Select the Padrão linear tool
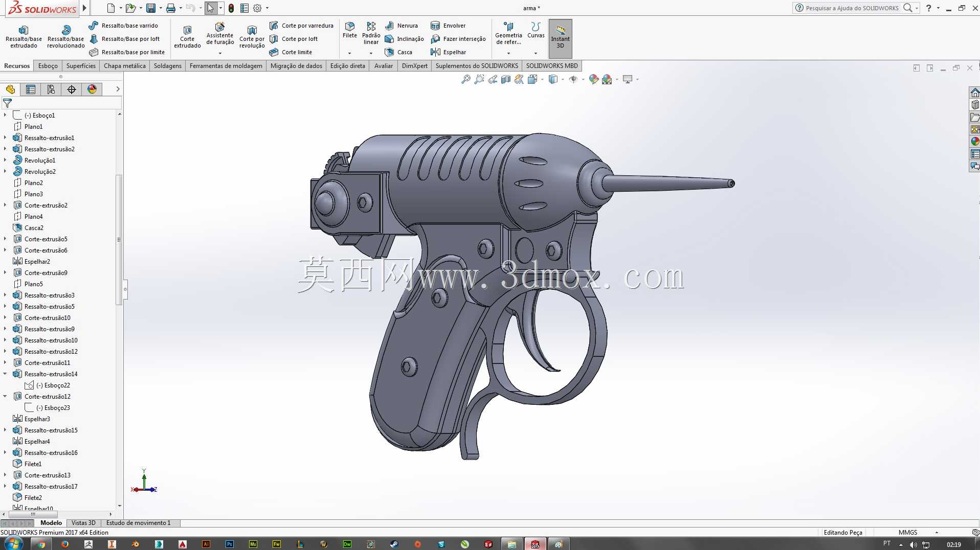This screenshot has width=980, height=550. (371, 33)
